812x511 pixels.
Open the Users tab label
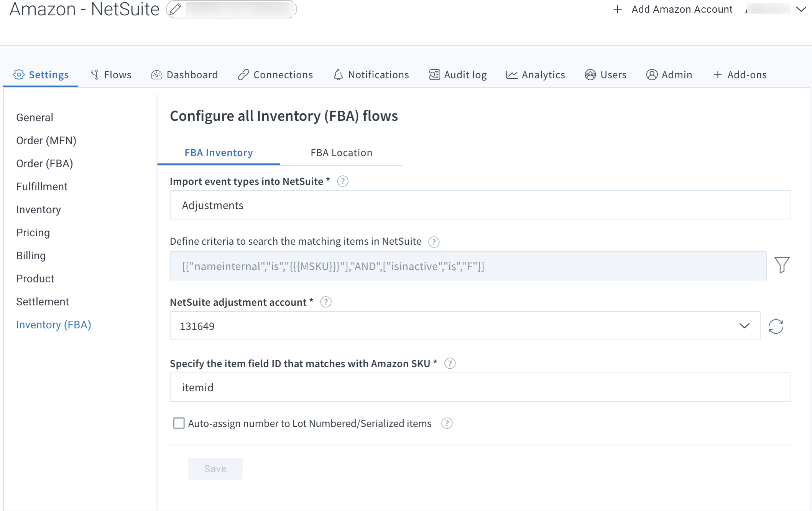tap(613, 75)
